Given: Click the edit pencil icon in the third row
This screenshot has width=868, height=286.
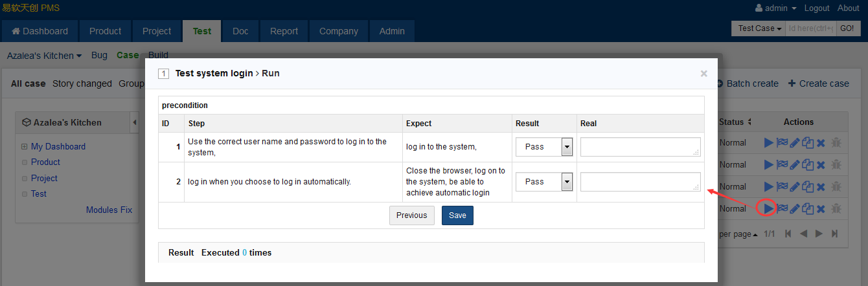Looking at the screenshot, I should 795,187.
